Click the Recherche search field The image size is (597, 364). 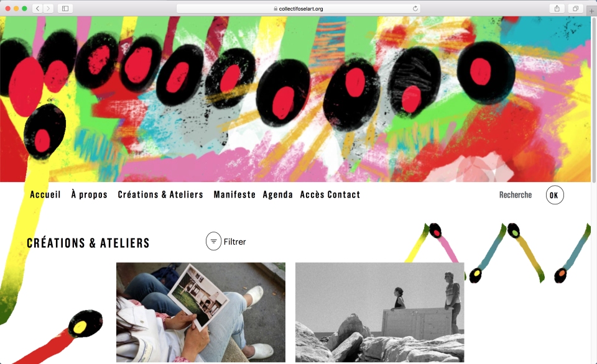coord(516,195)
